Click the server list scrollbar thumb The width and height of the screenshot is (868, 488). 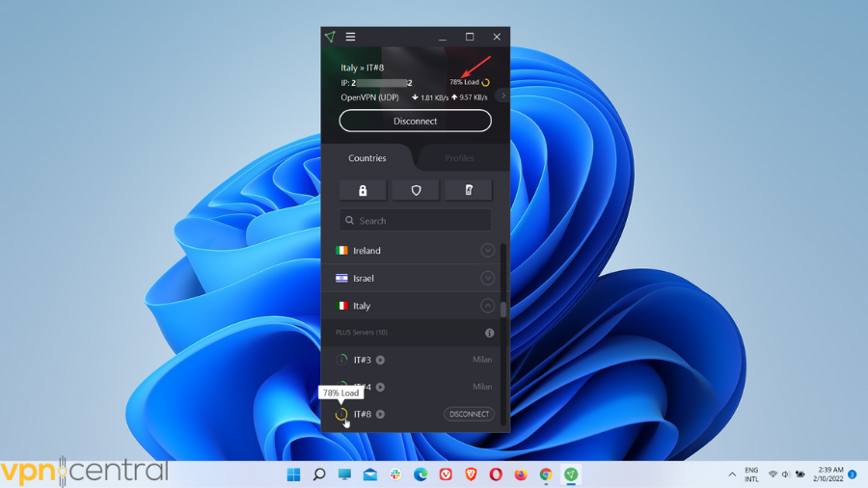[503, 309]
